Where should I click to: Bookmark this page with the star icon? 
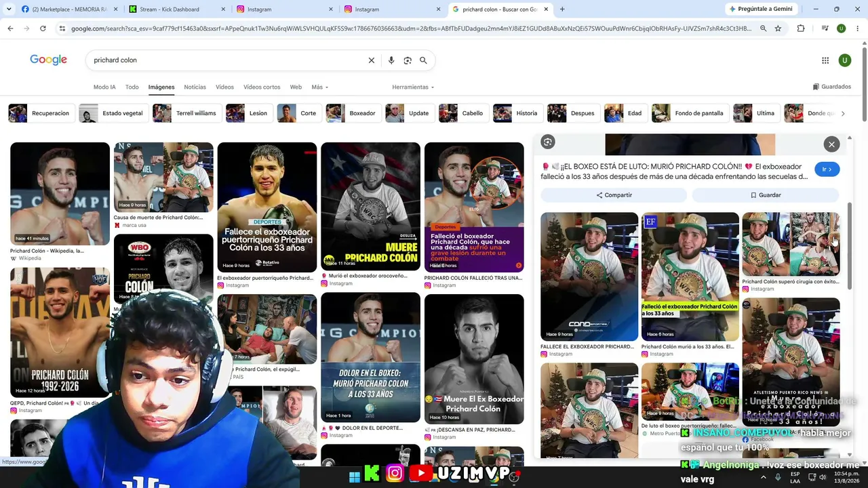point(778,28)
